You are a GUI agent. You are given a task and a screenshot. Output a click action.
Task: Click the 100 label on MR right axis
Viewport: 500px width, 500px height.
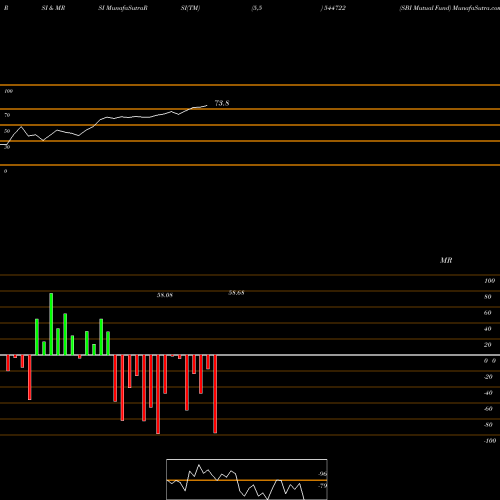[489, 281]
